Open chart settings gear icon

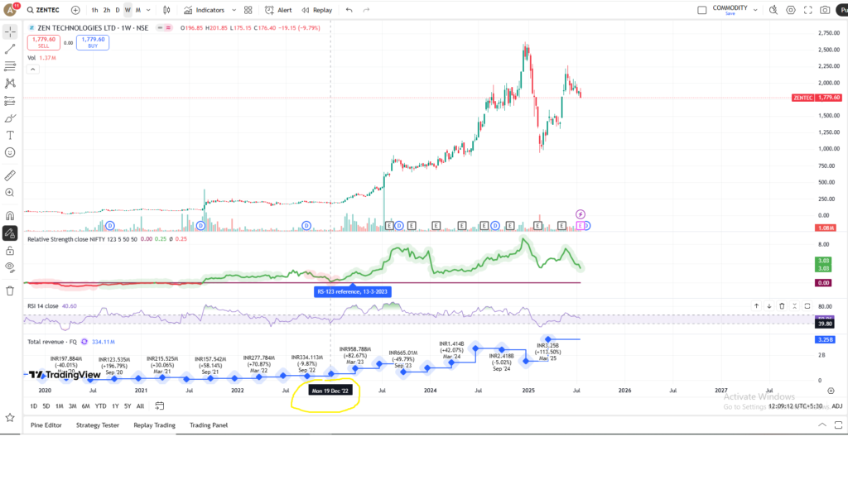(791, 10)
